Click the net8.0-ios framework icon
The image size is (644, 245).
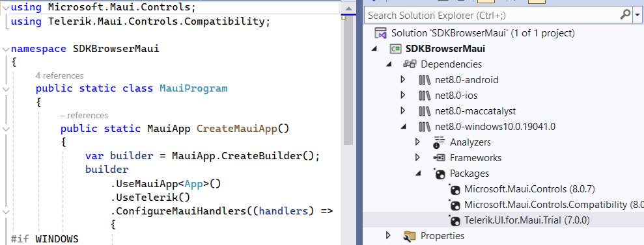[x=425, y=96]
